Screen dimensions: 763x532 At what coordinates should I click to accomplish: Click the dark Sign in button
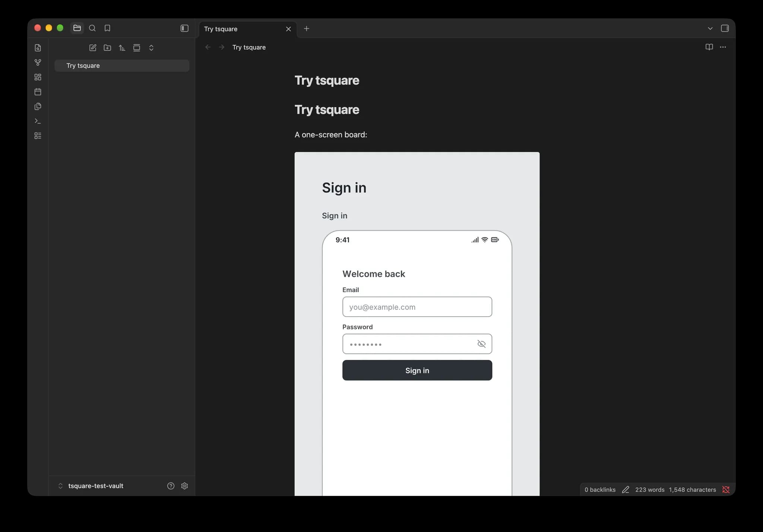(x=417, y=370)
